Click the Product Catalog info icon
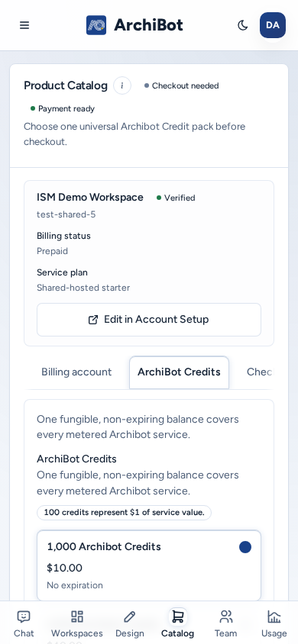 click(122, 85)
